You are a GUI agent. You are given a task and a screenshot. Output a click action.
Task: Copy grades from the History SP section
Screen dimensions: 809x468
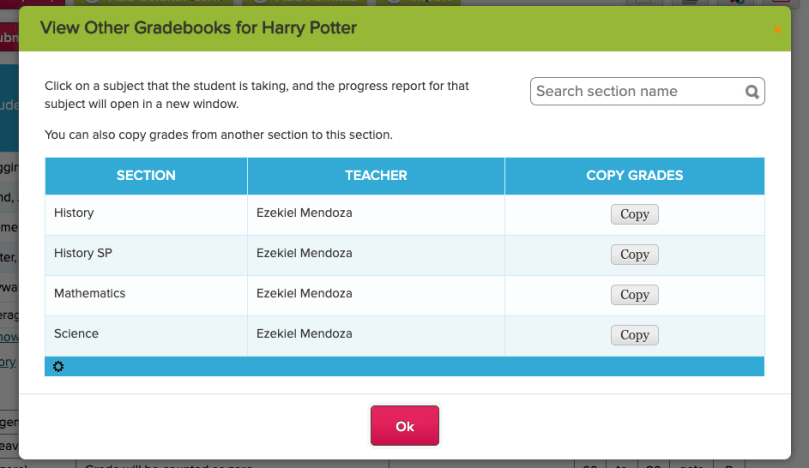click(635, 254)
